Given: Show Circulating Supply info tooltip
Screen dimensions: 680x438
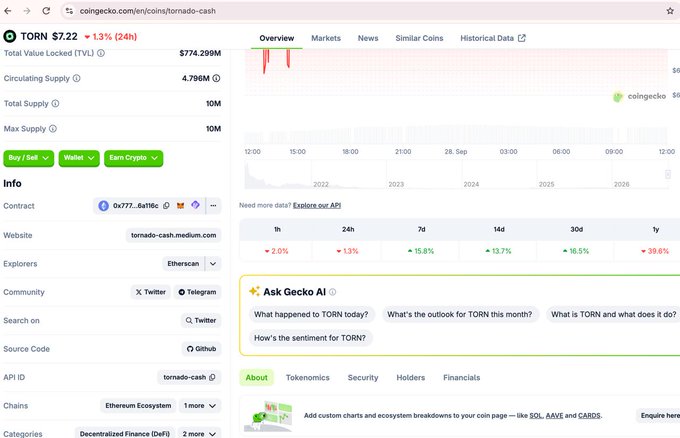Looking at the screenshot, I should tap(76, 78).
